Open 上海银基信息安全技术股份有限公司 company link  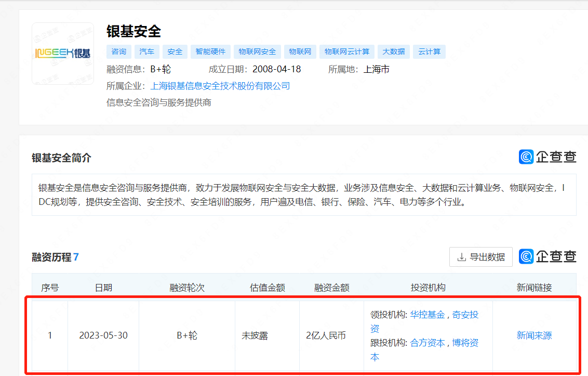(220, 86)
